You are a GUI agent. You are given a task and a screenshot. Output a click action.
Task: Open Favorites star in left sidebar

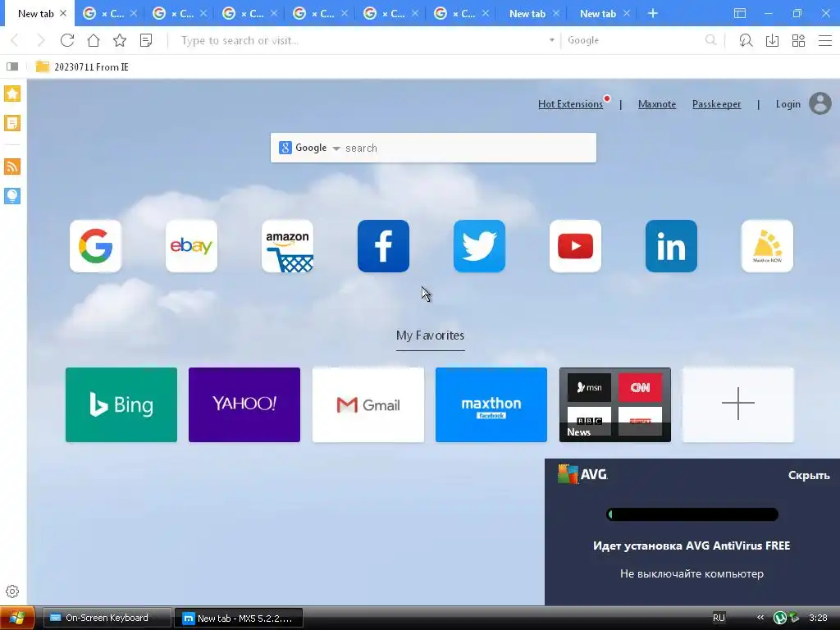tap(12, 94)
